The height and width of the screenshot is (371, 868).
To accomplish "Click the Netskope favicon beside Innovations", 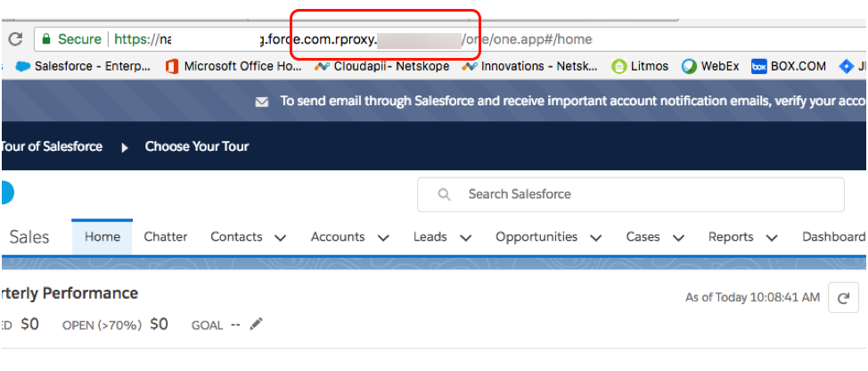I will click(x=470, y=67).
